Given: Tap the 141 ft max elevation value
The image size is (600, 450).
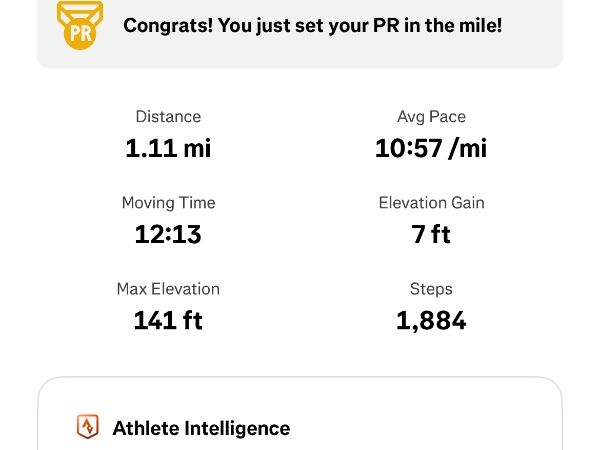Looking at the screenshot, I should tap(168, 321).
